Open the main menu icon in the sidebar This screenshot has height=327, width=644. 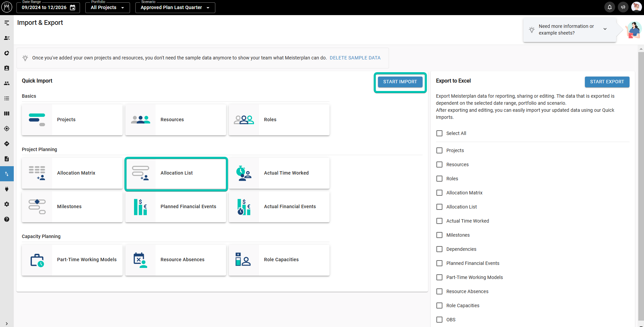[x=7, y=23]
